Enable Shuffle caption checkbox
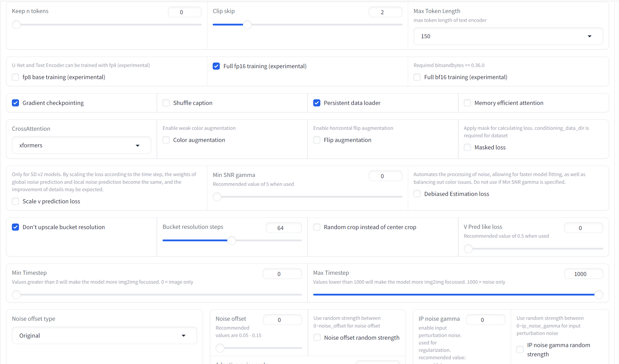Screen dimensions: 619x364 point(166,103)
